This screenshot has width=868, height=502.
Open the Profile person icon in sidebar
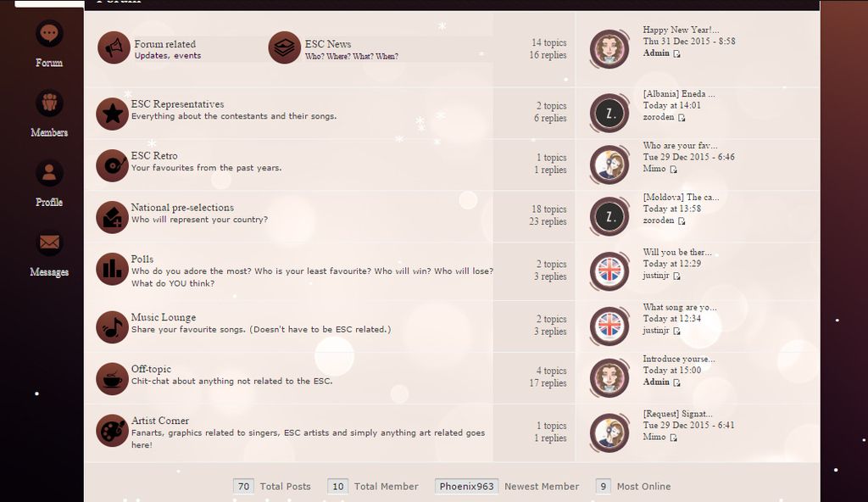(49, 173)
